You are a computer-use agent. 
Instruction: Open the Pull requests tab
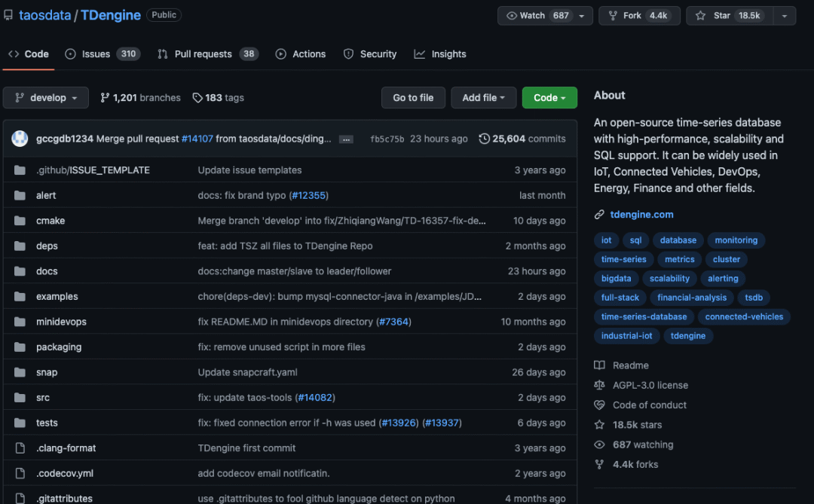208,54
